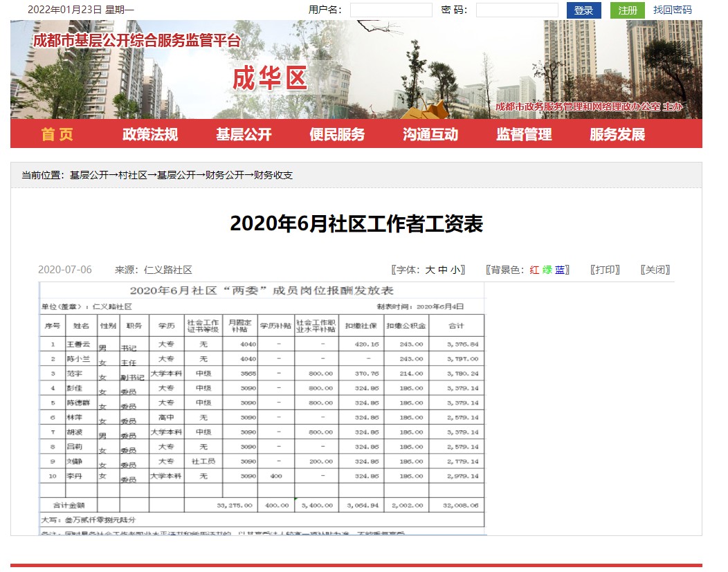Click the 打印 print link
This screenshot has width=728, height=572.
point(605,270)
